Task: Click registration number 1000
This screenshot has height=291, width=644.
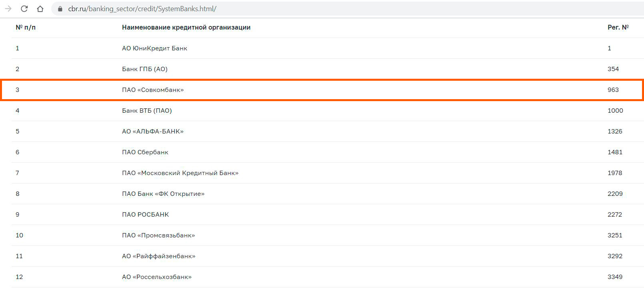Action: pos(615,111)
